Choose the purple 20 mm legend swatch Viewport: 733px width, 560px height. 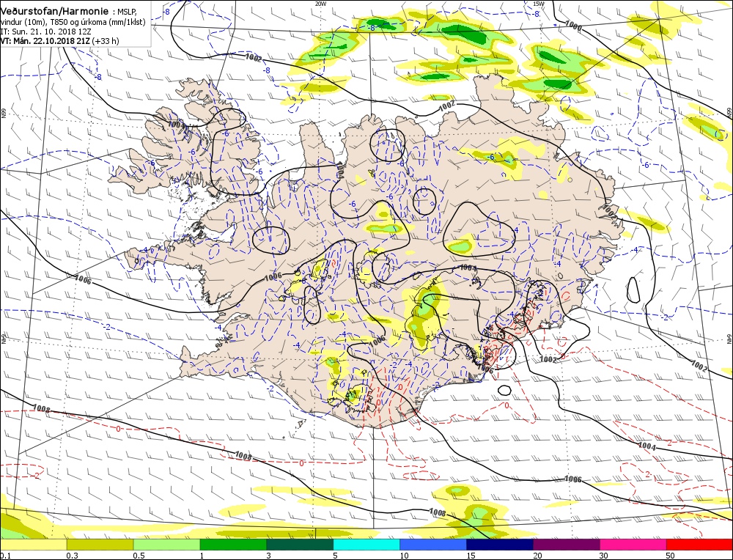pyautogui.click(x=566, y=545)
